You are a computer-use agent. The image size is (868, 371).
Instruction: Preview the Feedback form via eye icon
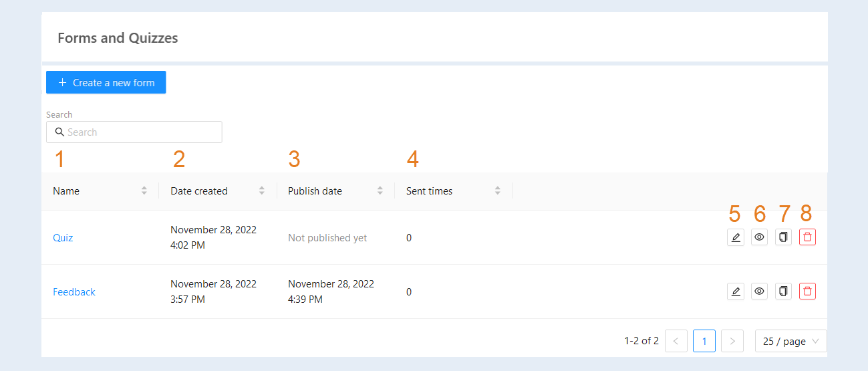coord(759,291)
